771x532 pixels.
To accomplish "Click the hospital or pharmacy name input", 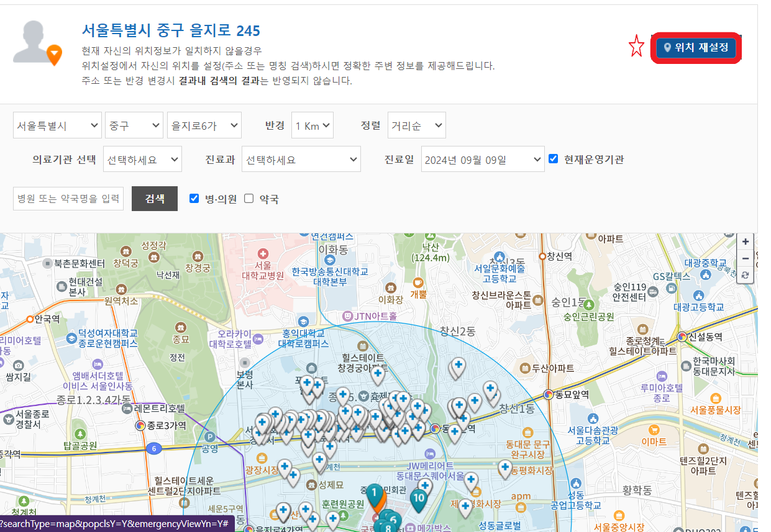I will 68,199.
